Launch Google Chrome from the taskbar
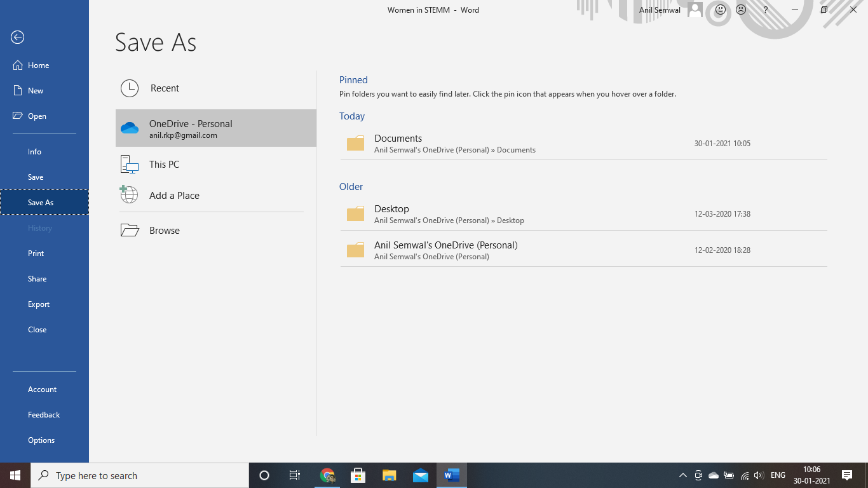 click(327, 475)
